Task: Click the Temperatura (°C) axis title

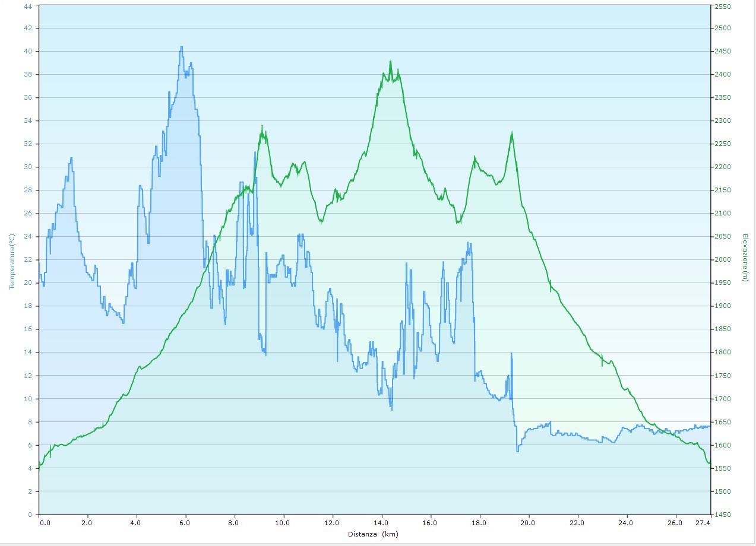Action: [x=11, y=261]
